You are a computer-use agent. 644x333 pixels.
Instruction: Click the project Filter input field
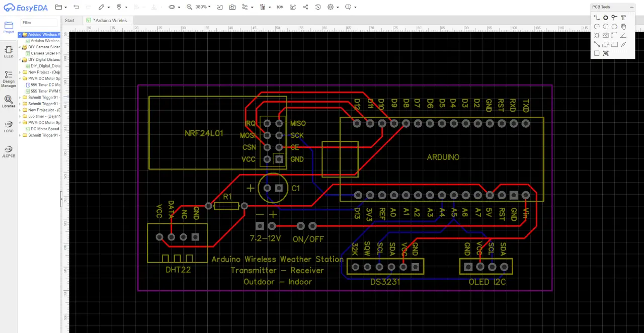click(x=39, y=23)
